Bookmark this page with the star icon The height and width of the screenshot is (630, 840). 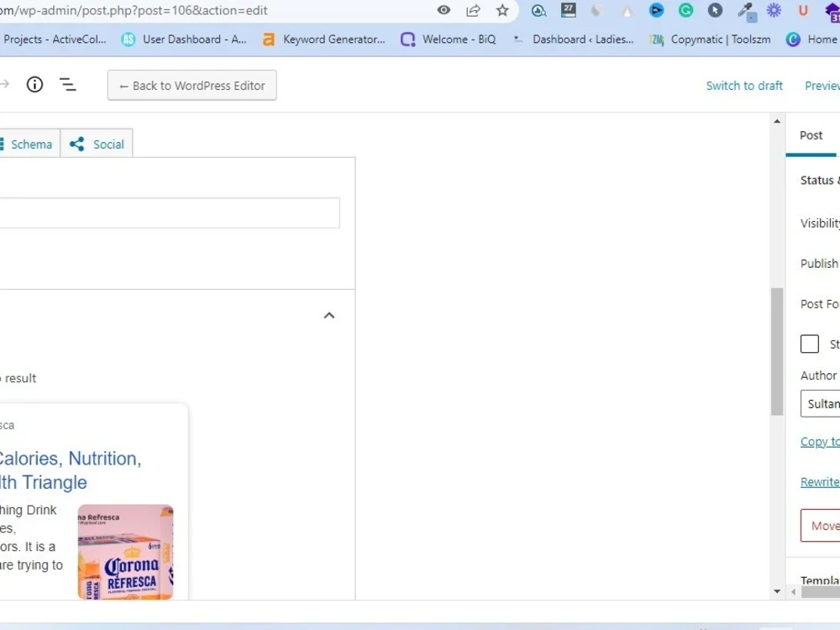click(502, 10)
